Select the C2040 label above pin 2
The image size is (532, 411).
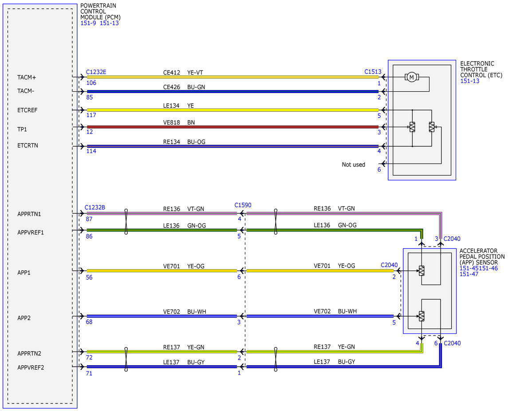click(x=389, y=265)
